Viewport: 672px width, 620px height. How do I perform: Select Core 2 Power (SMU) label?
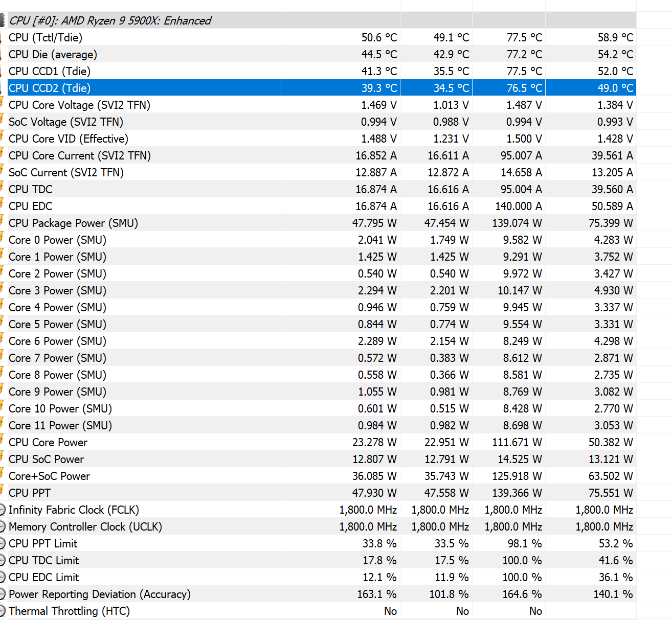point(57,273)
